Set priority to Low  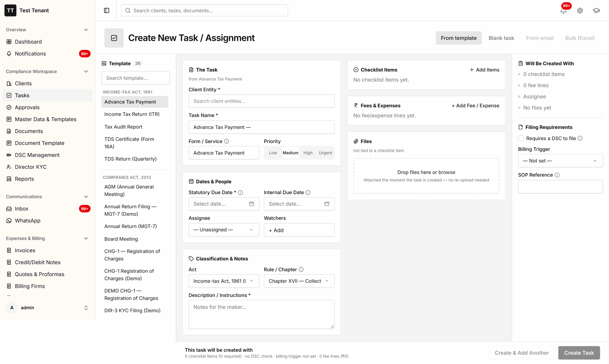(x=273, y=153)
